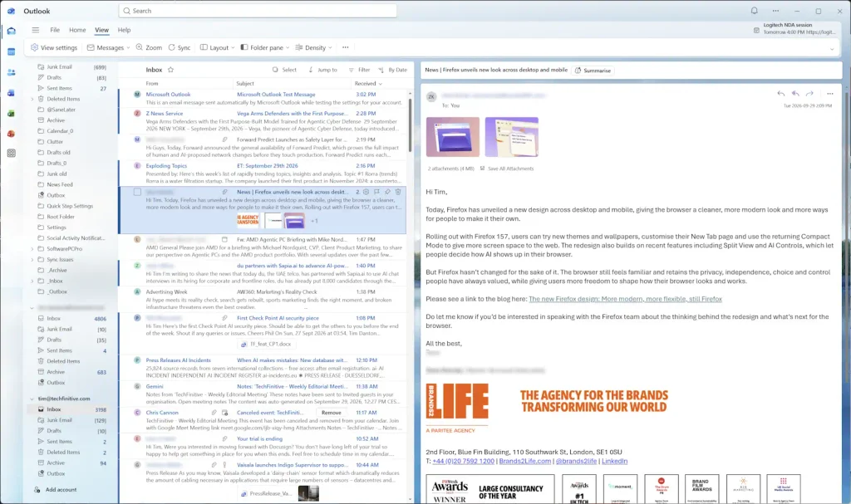Open the Help tab

click(x=125, y=30)
